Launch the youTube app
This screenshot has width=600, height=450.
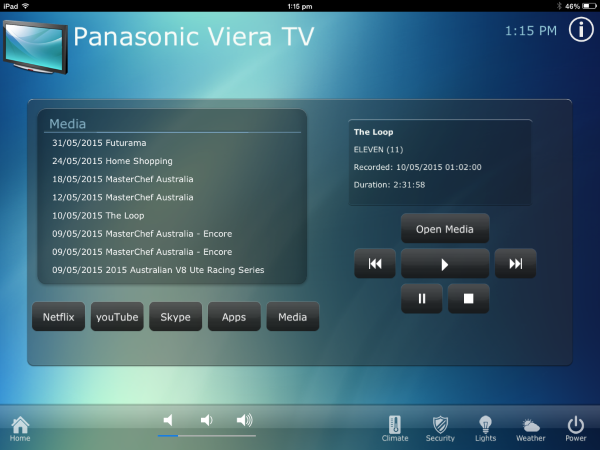[x=117, y=317]
